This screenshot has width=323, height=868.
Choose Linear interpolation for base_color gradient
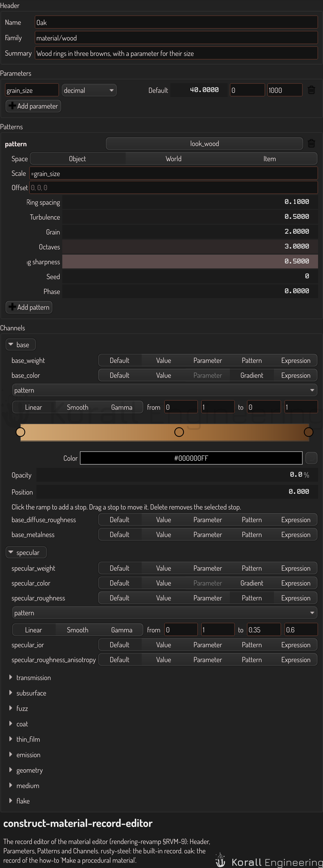33,407
